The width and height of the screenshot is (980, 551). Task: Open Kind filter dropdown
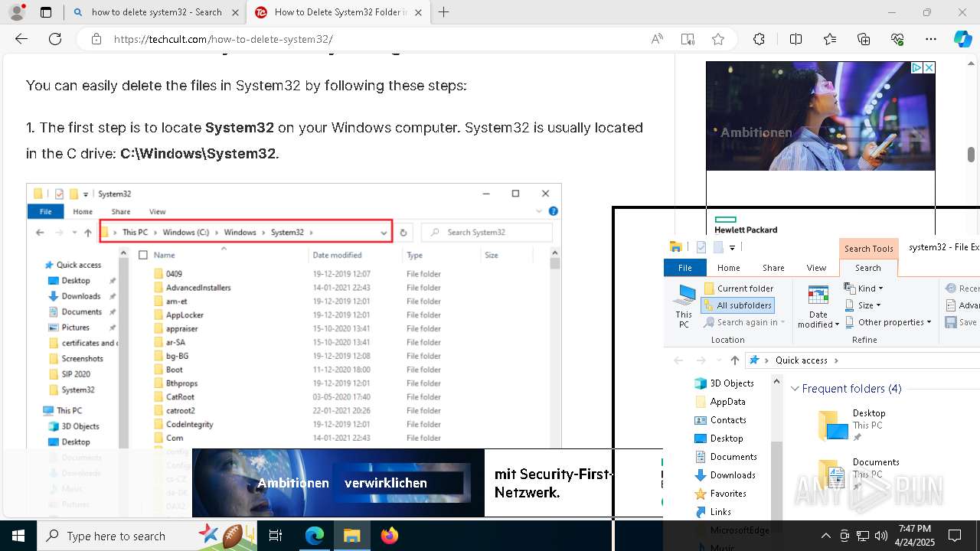[864, 289]
